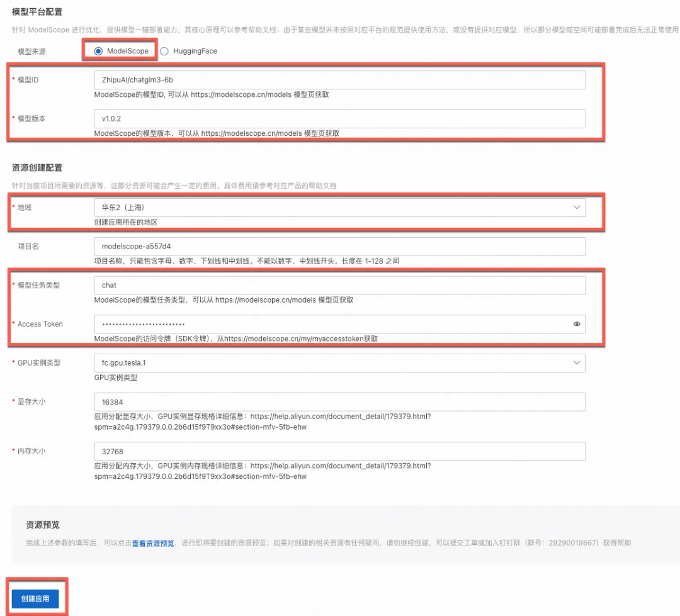This screenshot has height=616, width=680.
Task: Click the chevron arrow of the GPU实例类型 selector
Action: (577, 363)
